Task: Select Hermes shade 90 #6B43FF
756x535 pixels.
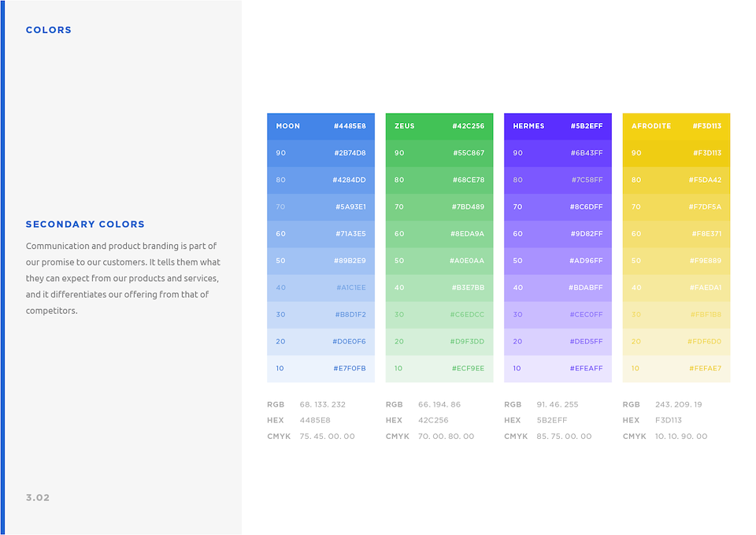Action: click(558, 153)
